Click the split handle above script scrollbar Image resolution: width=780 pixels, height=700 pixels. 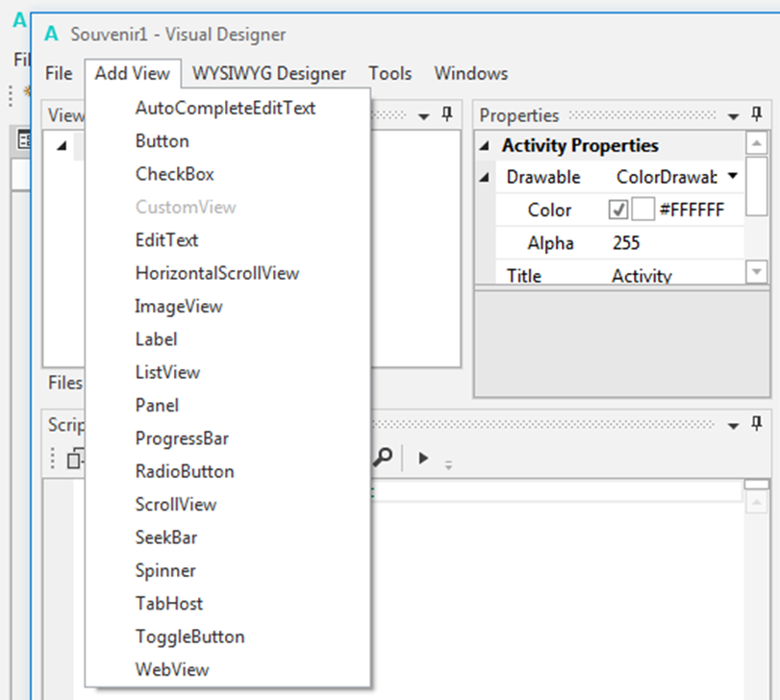[757, 485]
